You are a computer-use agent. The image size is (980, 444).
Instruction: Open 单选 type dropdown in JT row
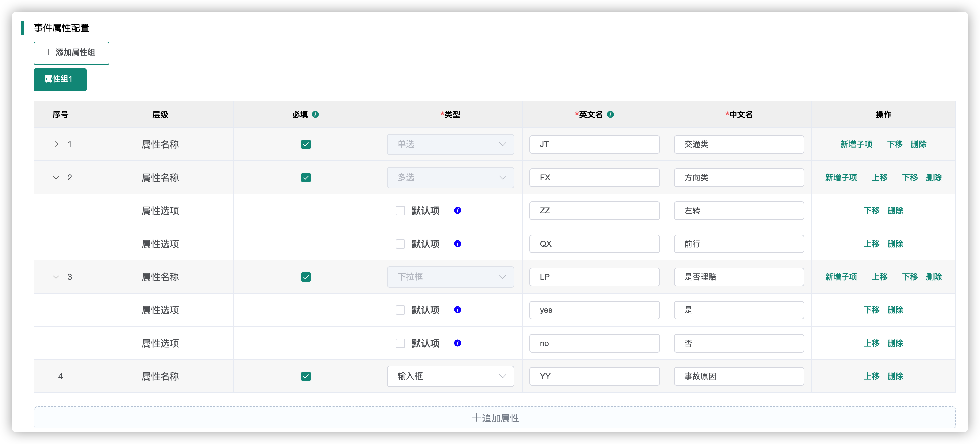coord(450,144)
